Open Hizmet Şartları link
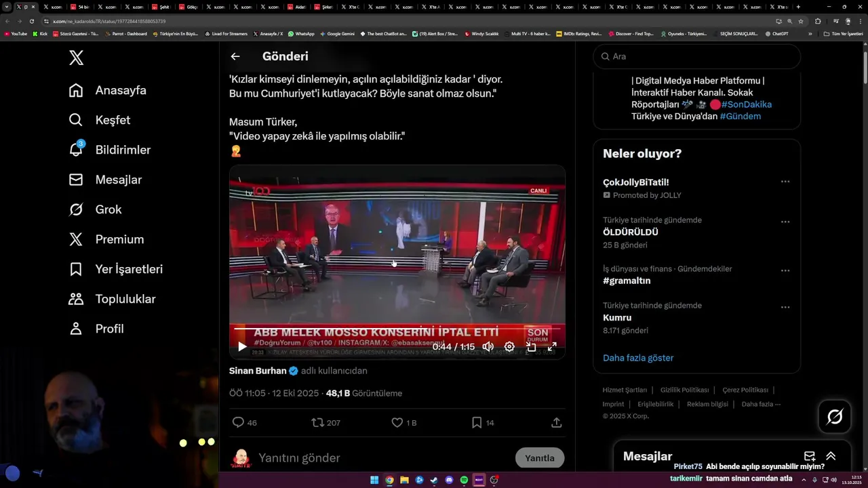This screenshot has height=488, width=868. click(x=625, y=390)
